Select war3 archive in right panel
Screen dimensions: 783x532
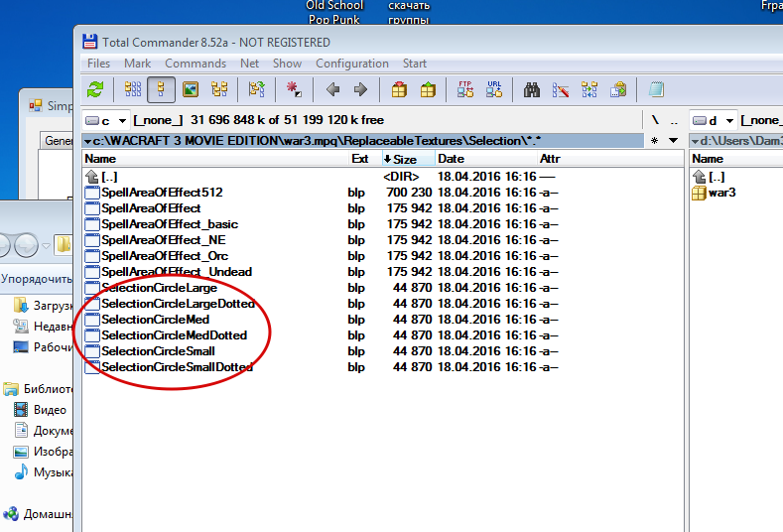pos(715,193)
